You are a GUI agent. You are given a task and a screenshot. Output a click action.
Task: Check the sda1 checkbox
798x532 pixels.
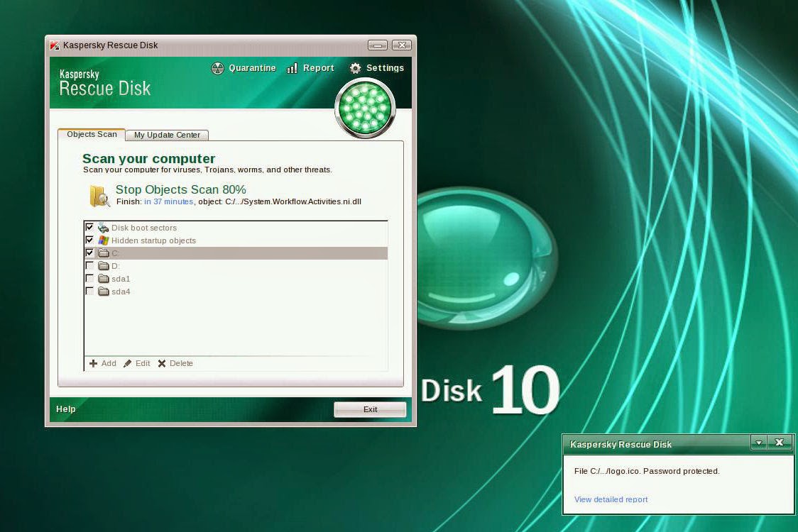tap(89, 278)
